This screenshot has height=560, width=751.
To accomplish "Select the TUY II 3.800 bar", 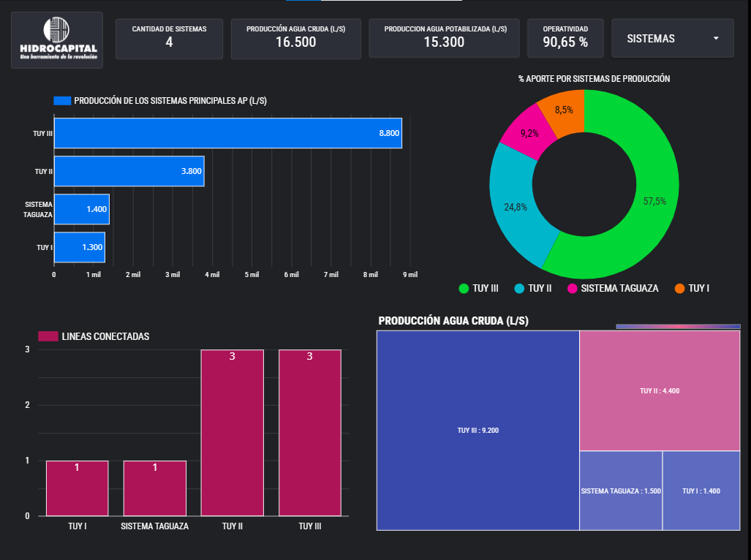I will coord(129,171).
